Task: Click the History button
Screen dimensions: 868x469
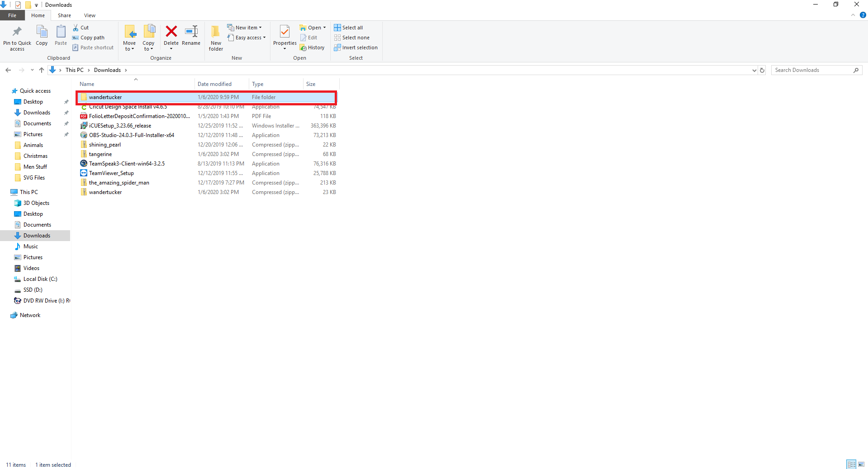Action: pos(312,47)
